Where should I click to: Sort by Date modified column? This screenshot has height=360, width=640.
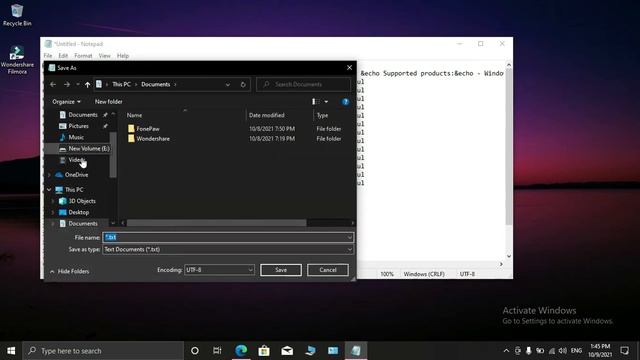pyautogui.click(x=267, y=116)
